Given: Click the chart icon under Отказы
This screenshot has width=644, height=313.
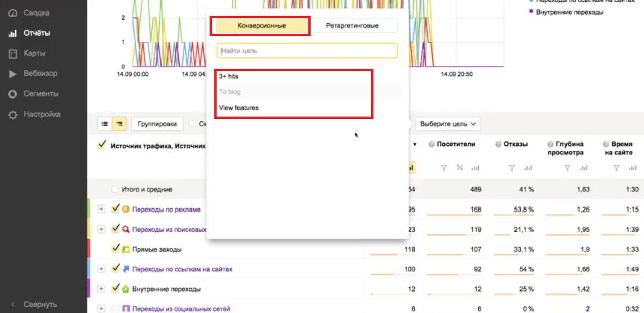Looking at the screenshot, I should click(x=528, y=168).
